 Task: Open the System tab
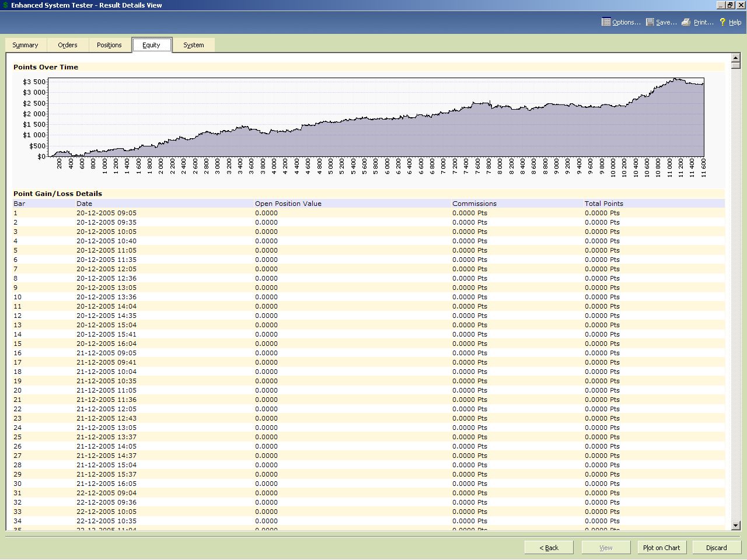coord(194,45)
